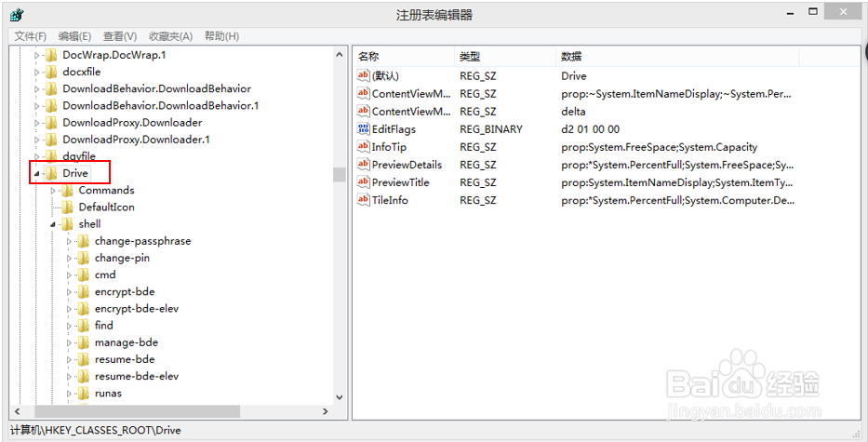Click the REG_BINARY type cell
This screenshot has width=868, height=442.
[x=491, y=129]
